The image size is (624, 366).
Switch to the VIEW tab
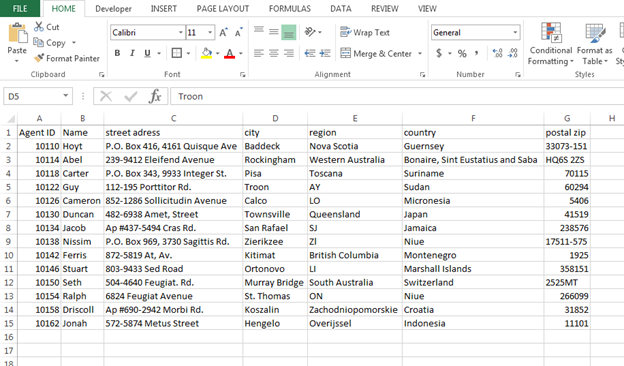click(427, 9)
